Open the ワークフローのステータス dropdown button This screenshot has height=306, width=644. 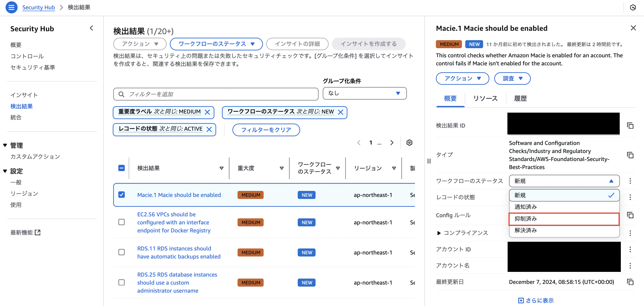[216, 44]
